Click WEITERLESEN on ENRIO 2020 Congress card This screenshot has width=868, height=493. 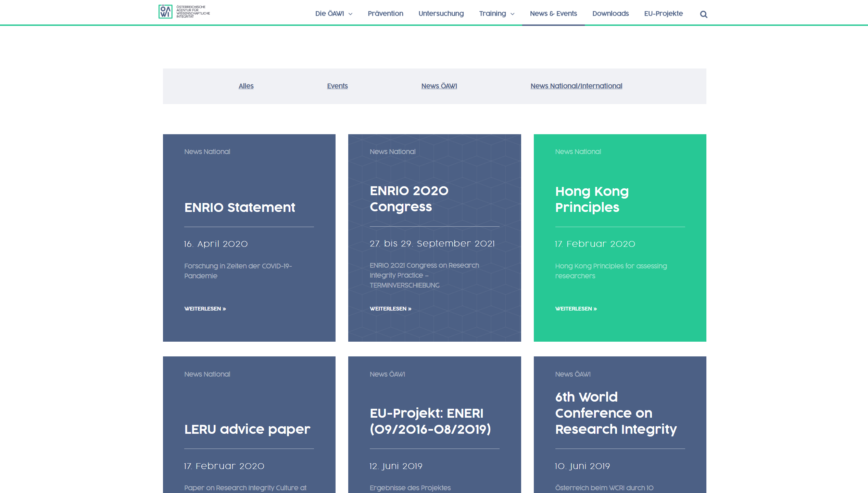(x=390, y=309)
